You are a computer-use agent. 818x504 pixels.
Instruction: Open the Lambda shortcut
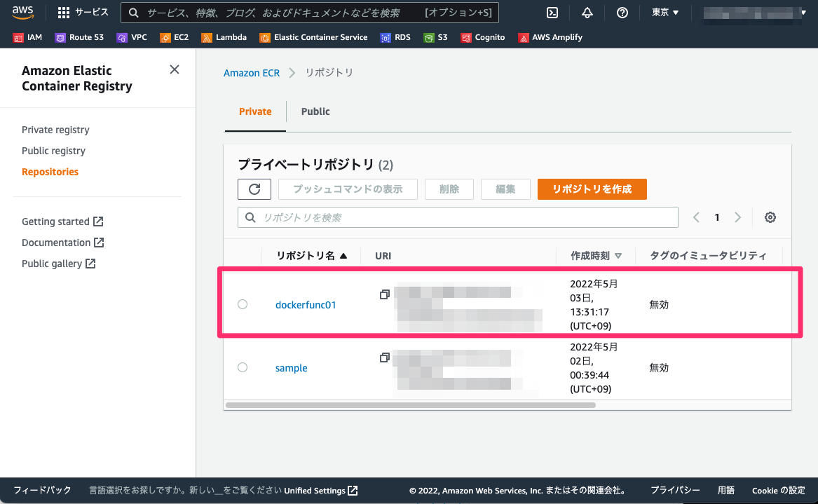click(224, 38)
